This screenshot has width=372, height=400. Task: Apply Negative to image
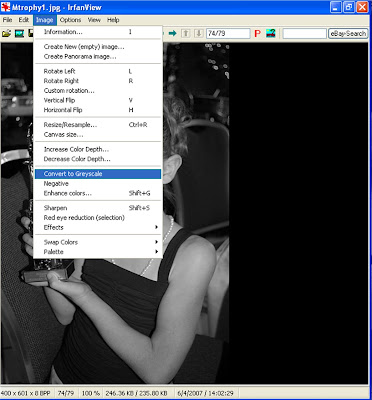[98, 184]
